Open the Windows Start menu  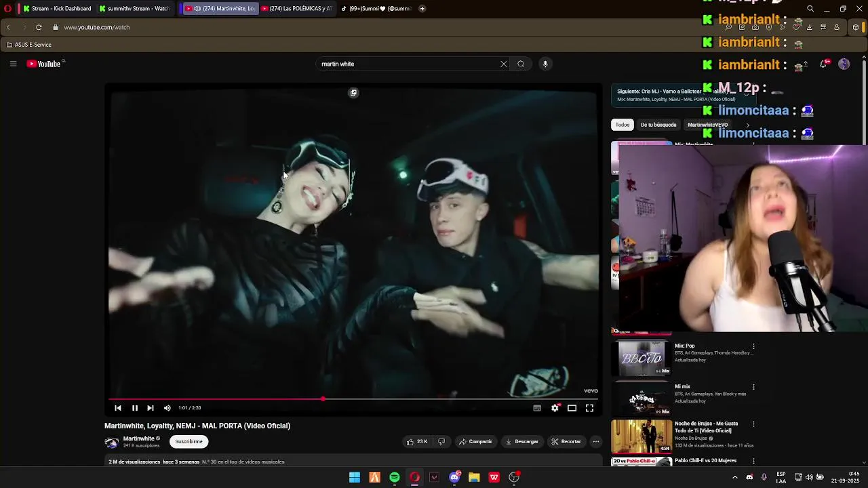355,477
